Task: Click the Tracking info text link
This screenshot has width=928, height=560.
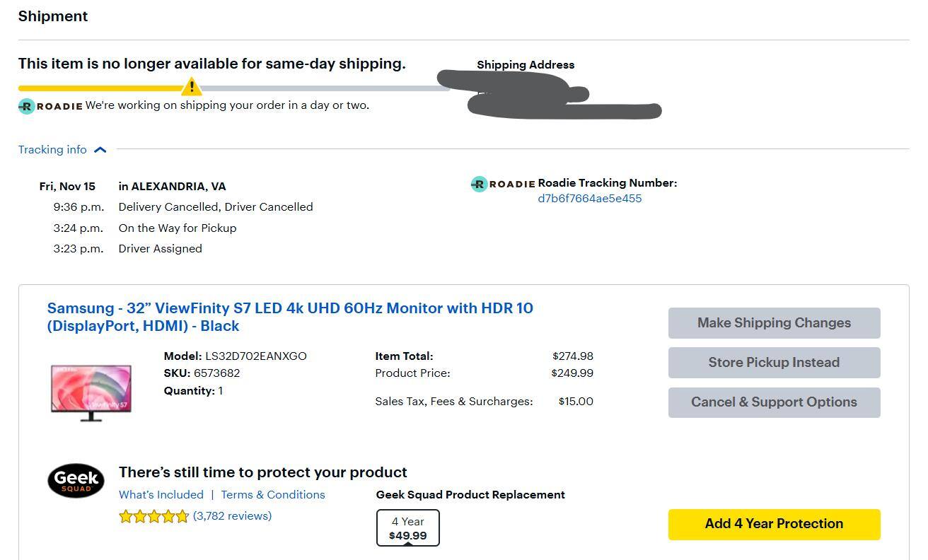Action: [x=52, y=150]
